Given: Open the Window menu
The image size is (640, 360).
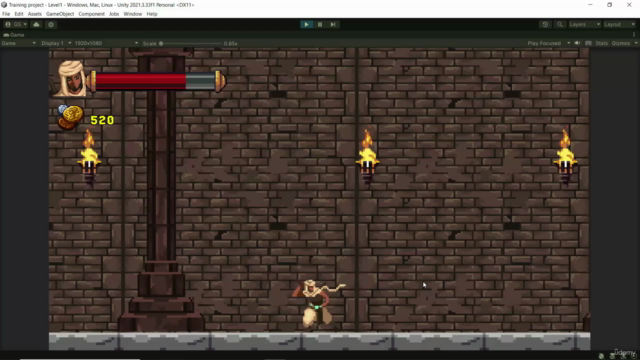Looking at the screenshot, I should point(133,14).
